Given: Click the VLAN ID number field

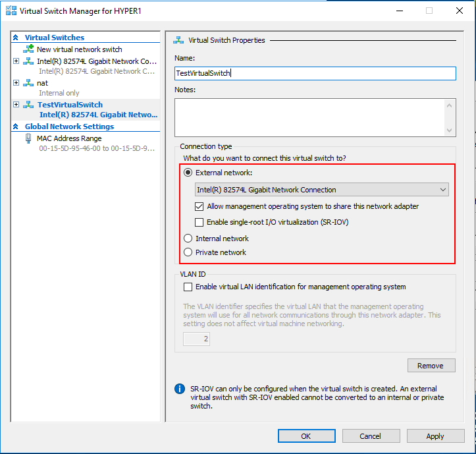Looking at the screenshot, I should coord(196,339).
